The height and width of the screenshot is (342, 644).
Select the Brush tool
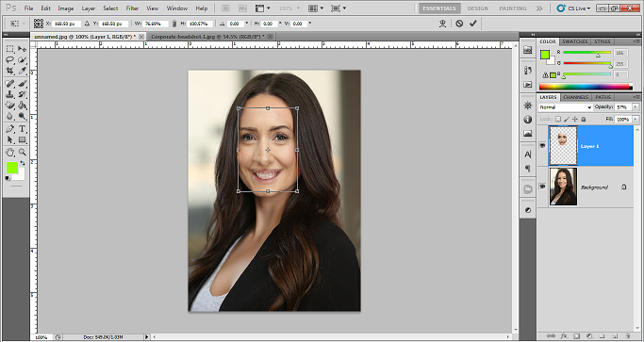click(x=23, y=84)
